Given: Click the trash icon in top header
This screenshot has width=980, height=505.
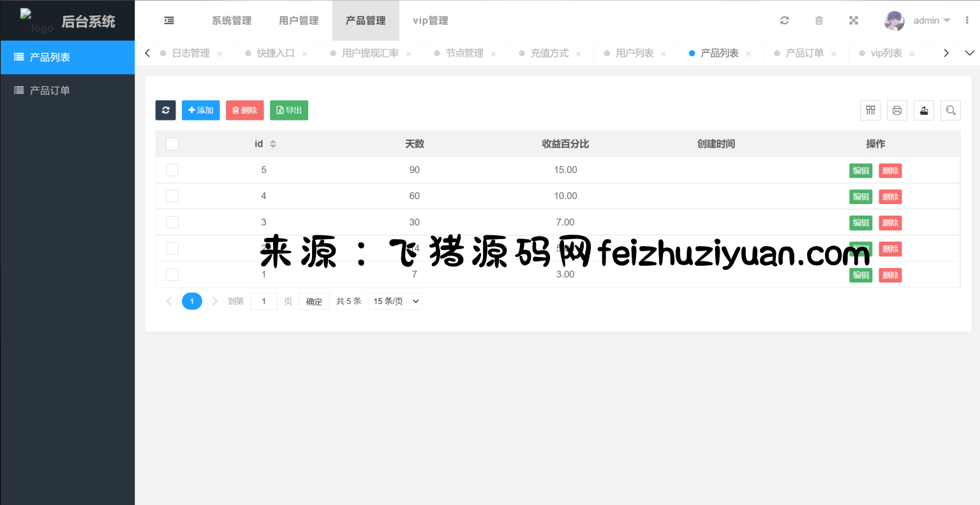Looking at the screenshot, I should (x=819, y=20).
